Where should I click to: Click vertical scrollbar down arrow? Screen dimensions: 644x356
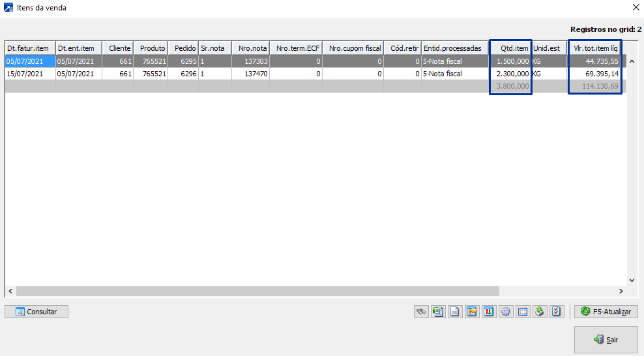[x=632, y=280]
